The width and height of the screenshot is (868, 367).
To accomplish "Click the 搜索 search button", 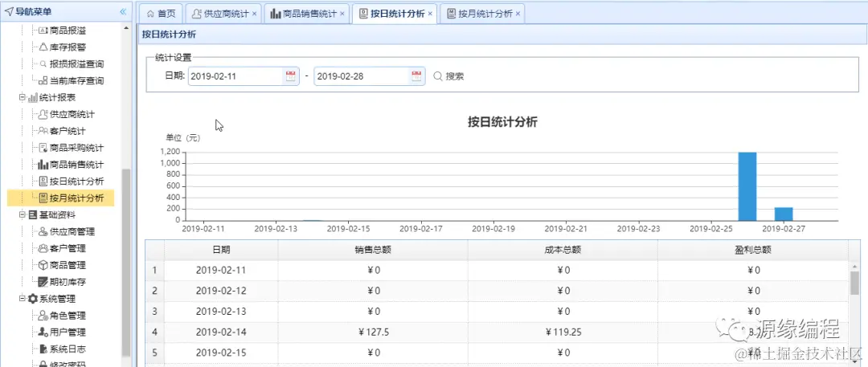I will click(x=448, y=76).
